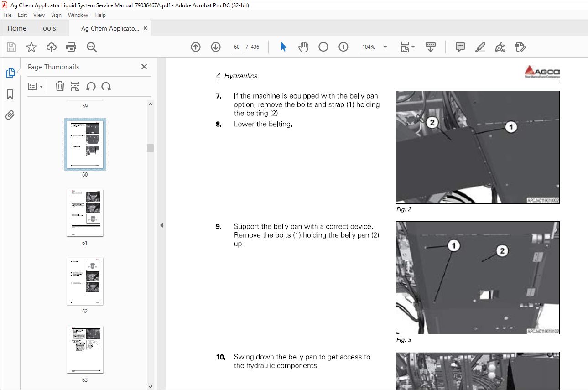This screenshot has width=588, height=390.
Task: Open the Sign document pen icon
Action: point(500,47)
